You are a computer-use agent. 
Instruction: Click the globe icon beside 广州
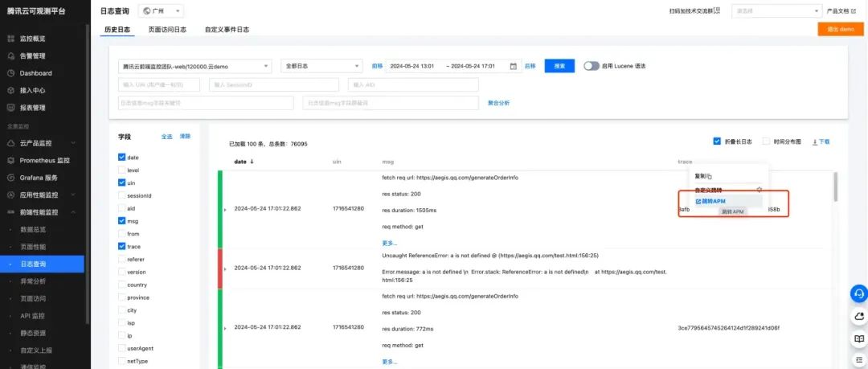147,11
